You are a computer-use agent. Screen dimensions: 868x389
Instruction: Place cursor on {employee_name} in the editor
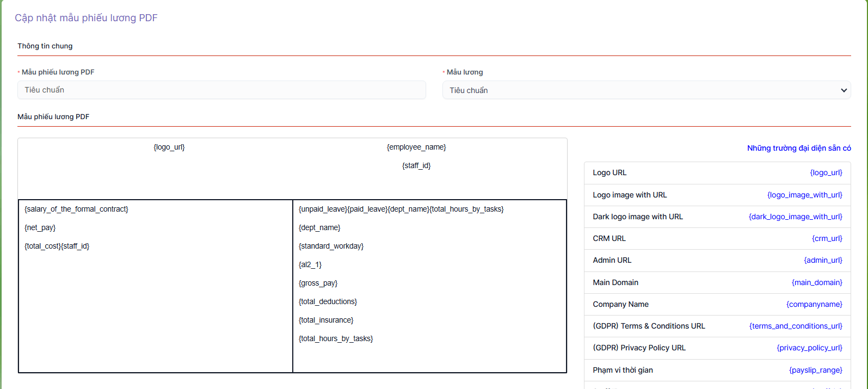tap(416, 147)
